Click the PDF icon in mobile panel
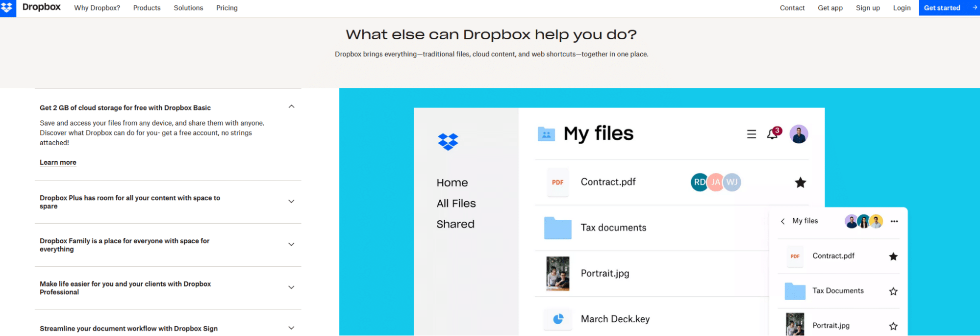Viewport: 980px width, 336px height. (795, 257)
